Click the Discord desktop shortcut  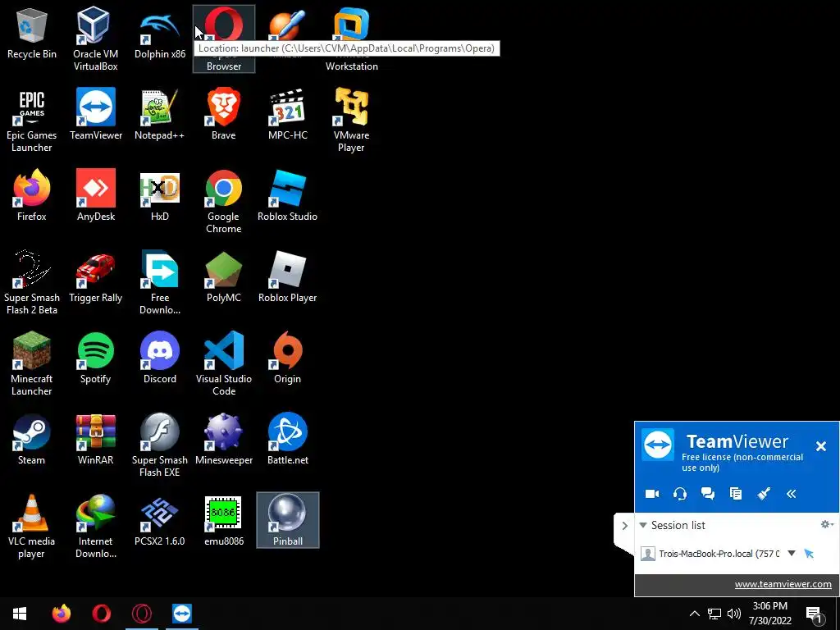(x=160, y=358)
